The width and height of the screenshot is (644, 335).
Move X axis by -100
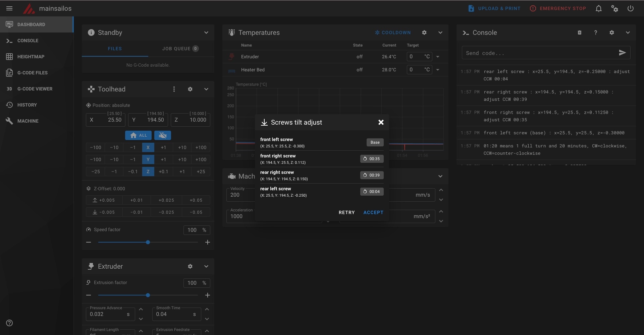tap(96, 147)
